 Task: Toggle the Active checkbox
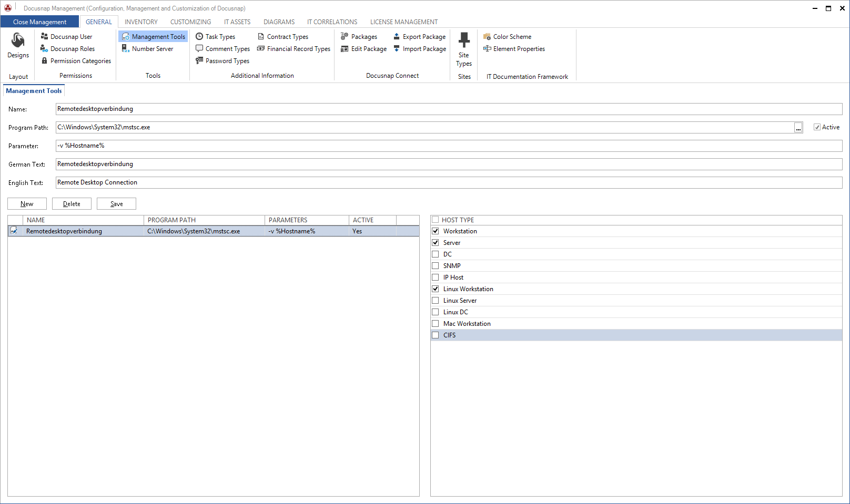[x=817, y=127]
